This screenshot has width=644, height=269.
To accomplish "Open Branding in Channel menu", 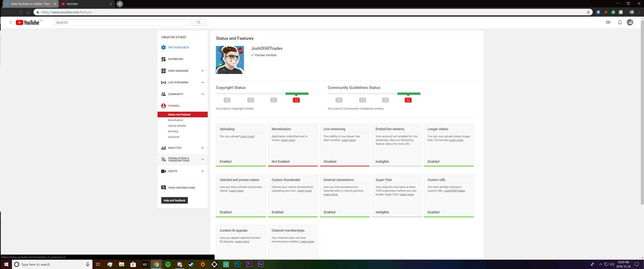I will (x=173, y=131).
